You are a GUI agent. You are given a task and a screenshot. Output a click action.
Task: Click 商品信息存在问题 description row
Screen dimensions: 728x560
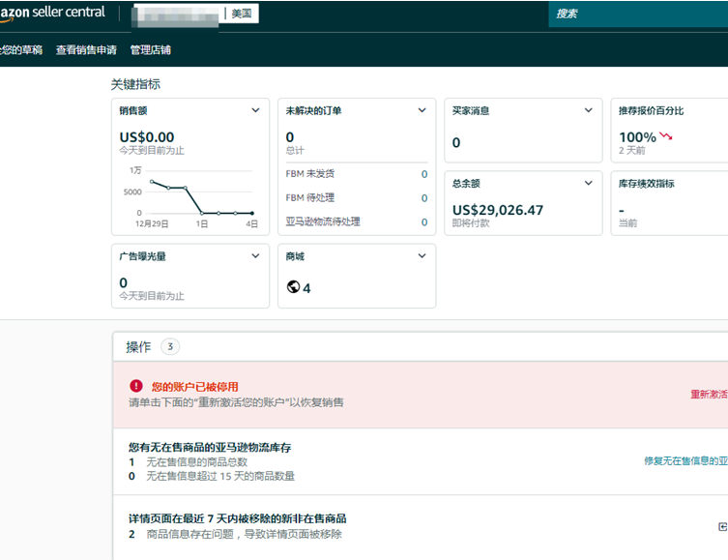(235, 534)
